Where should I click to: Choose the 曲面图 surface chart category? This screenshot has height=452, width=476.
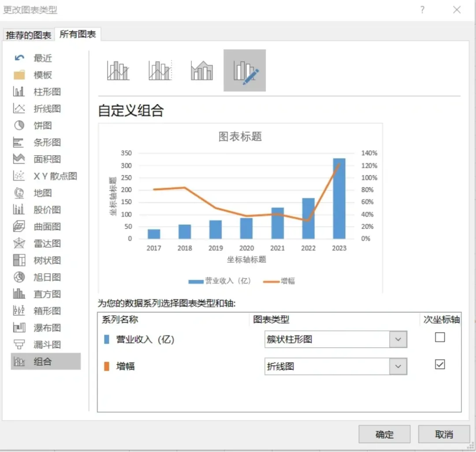pos(45,226)
